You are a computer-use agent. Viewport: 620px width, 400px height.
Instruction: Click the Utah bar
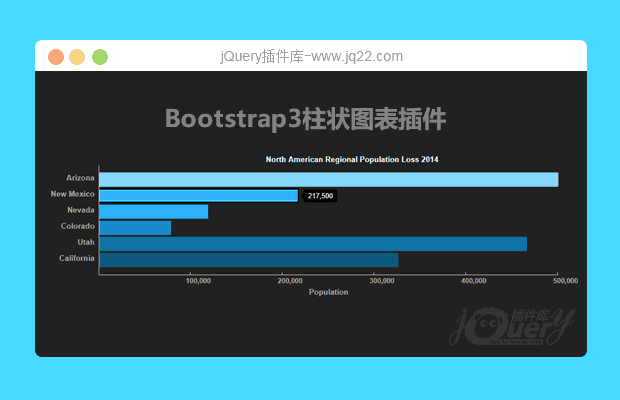(x=313, y=244)
